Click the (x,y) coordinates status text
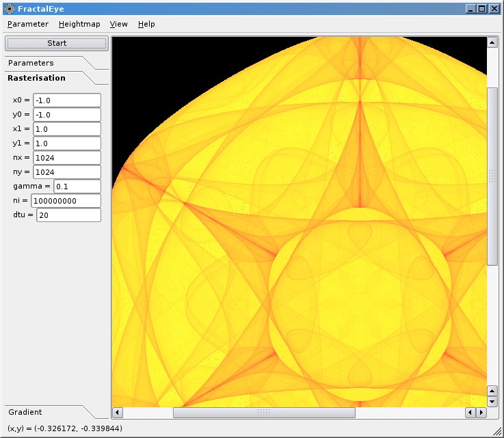 click(64, 428)
